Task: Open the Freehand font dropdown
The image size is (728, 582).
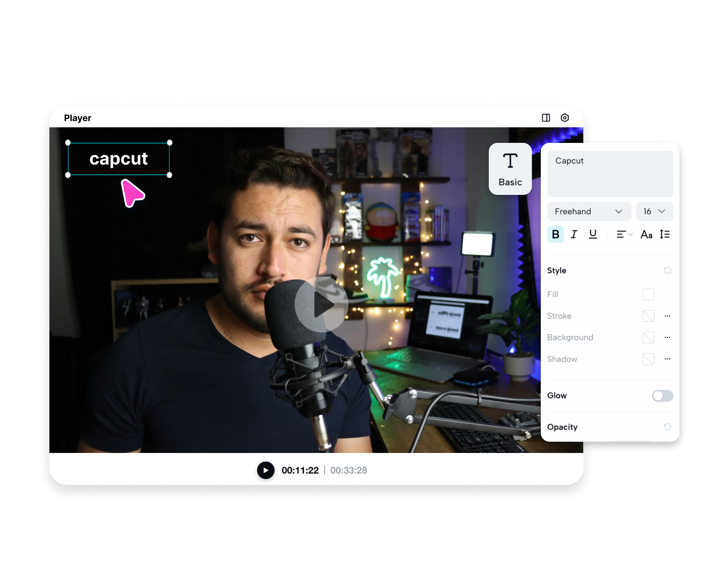Action: tap(589, 211)
